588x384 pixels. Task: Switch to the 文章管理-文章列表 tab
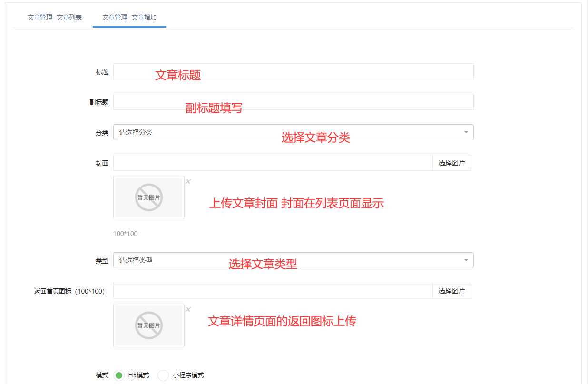click(54, 18)
